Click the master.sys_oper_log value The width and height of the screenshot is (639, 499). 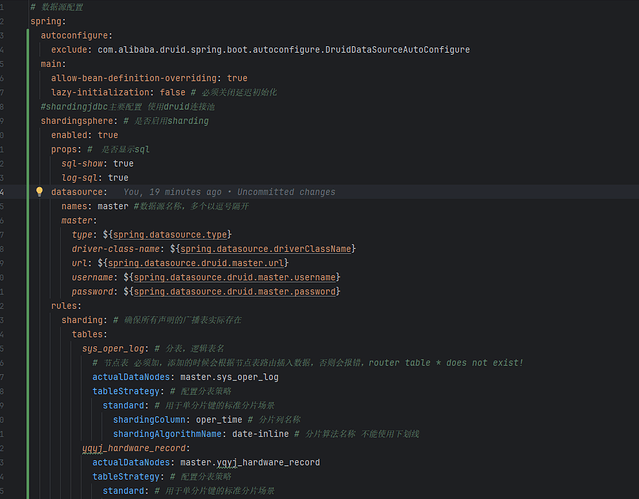click(x=229, y=377)
